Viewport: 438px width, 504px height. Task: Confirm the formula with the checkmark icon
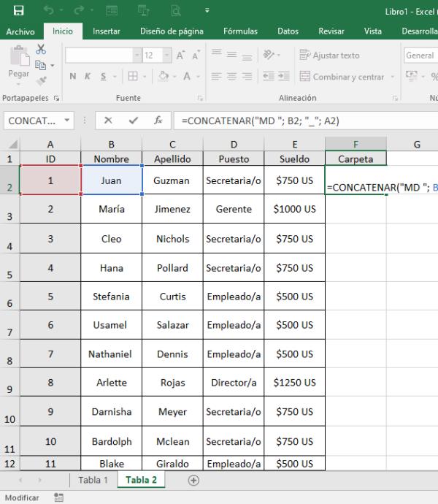tap(134, 121)
